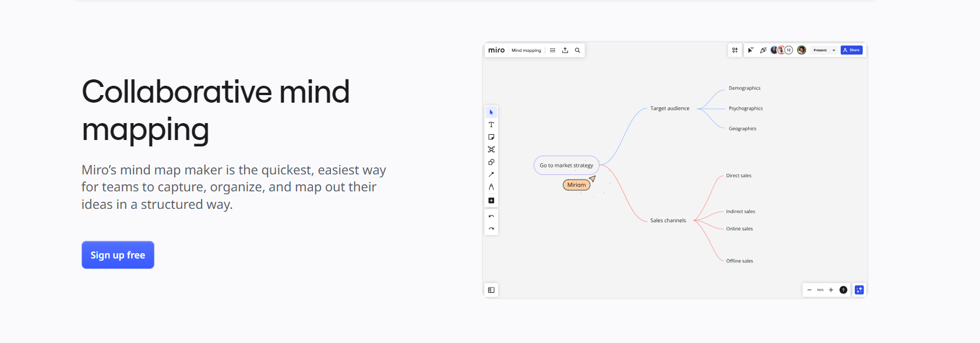Click the Collaborative mind mapping heading
This screenshot has width=980, height=343.
[x=216, y=111]
